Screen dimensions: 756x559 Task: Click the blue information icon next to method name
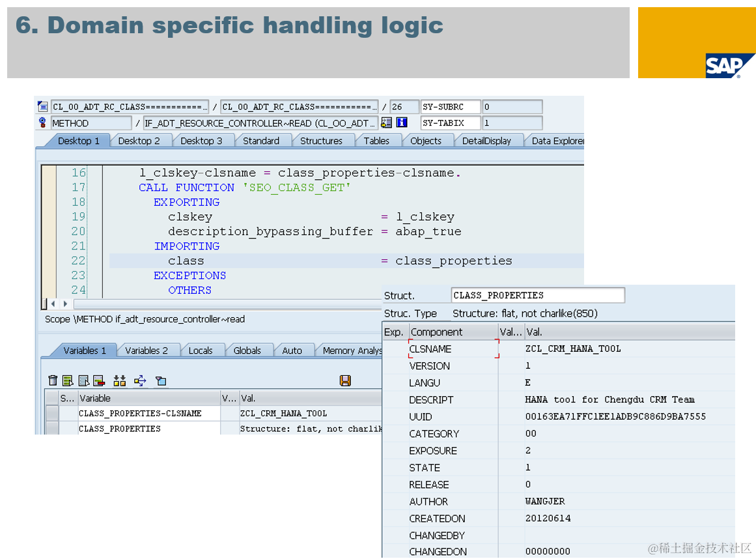coord(402,122)
